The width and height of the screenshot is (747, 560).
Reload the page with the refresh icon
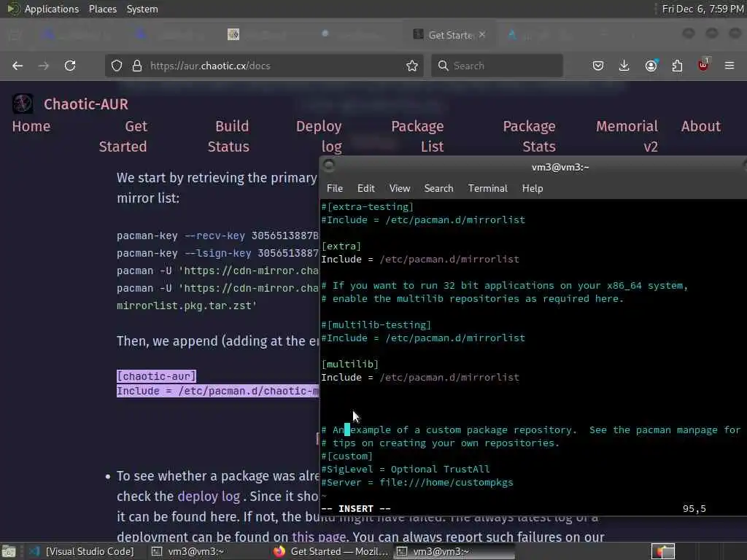pyautogui.click(x=70, y=66)
